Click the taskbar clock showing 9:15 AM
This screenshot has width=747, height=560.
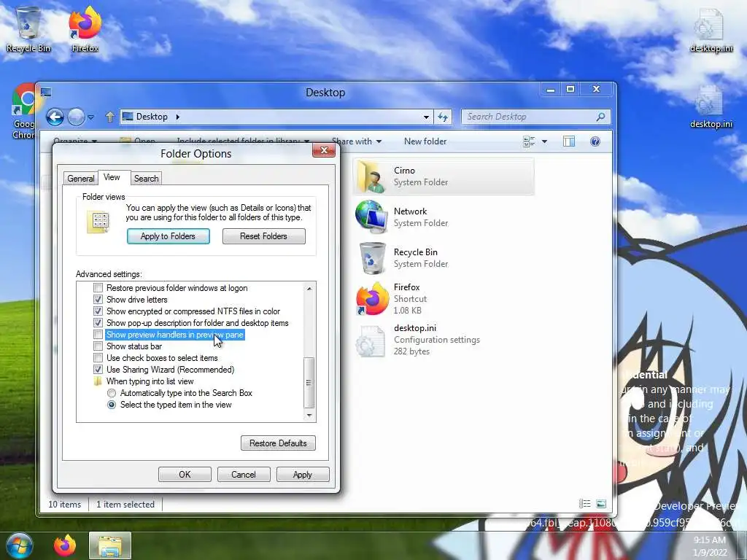click(710, 540)
